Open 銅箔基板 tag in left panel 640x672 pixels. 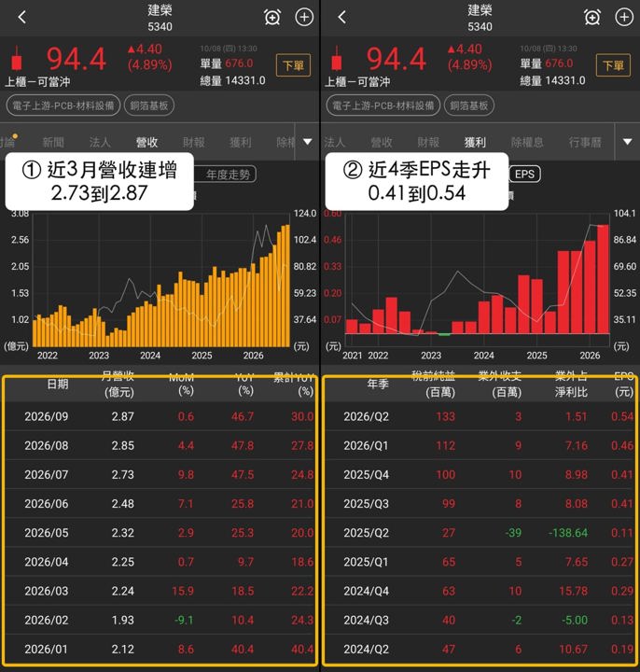pos(149,105)
